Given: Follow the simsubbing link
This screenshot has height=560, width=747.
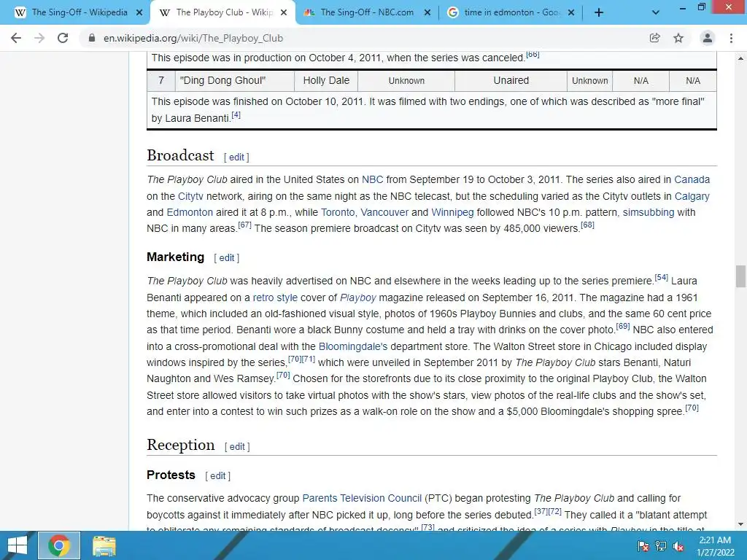Looking at the screenshot, I should pos(649,212).
